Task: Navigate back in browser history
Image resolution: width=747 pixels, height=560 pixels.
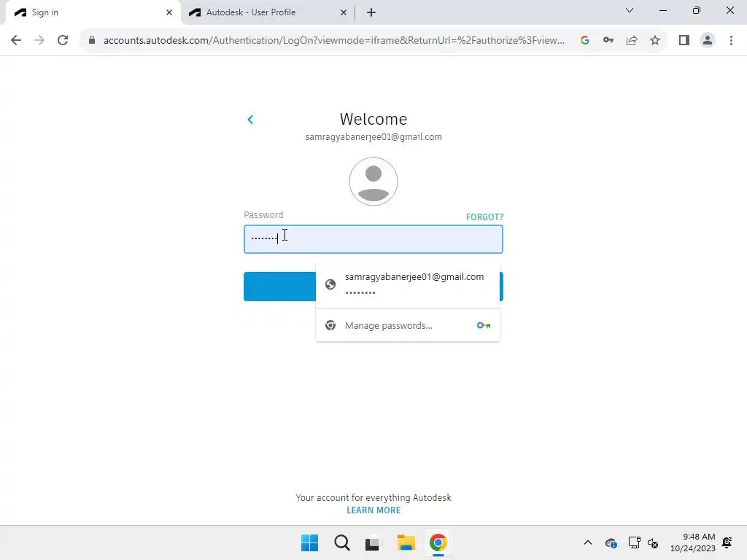Action: pos(16,40)
